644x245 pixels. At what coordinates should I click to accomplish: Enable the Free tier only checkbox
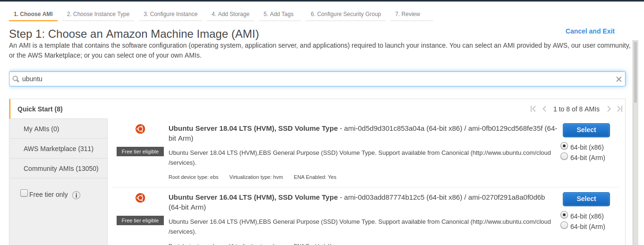click(24, 193)
